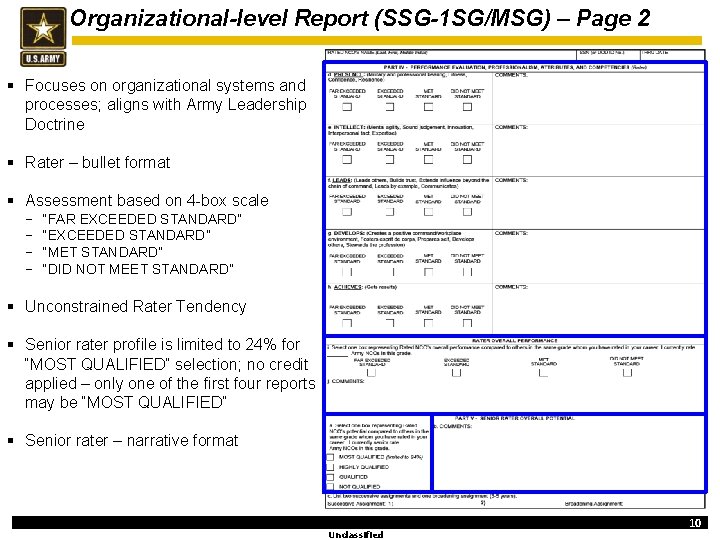Screen dimensions: 720x540
Task: Click 'Senior rater profile is limited to 24%' text
Action: [x=170, y=373]
